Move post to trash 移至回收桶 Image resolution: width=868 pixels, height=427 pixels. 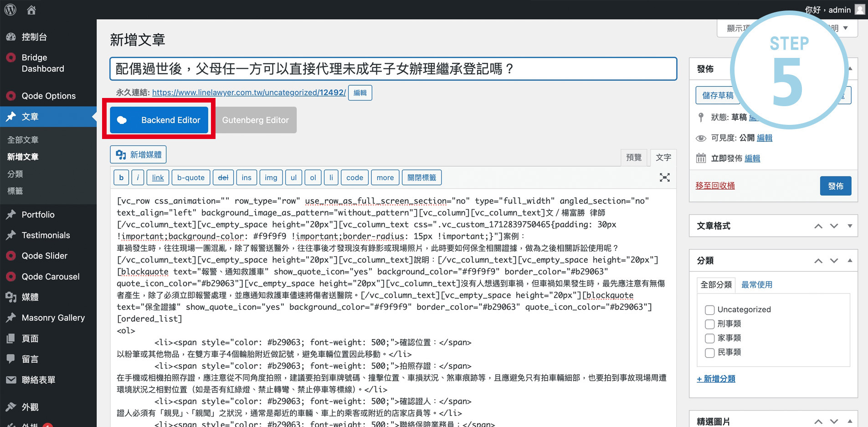point(715,185)
